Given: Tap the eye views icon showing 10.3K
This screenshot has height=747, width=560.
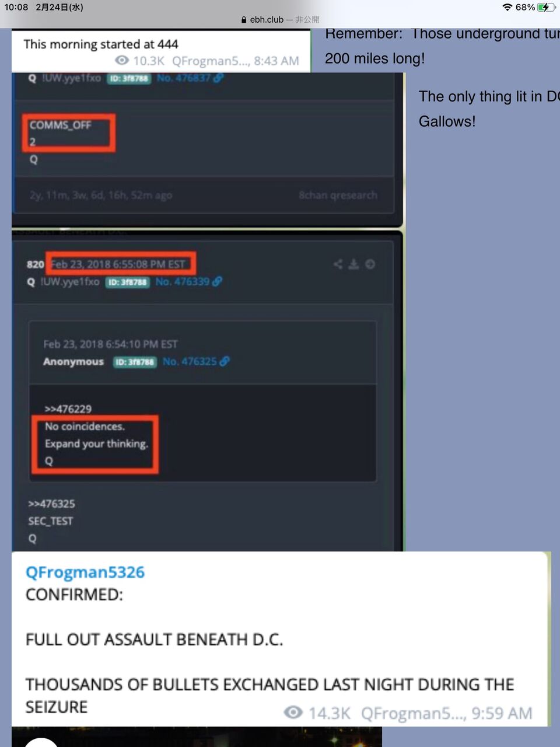Looking at the screenshot, I should click(122, 60).
